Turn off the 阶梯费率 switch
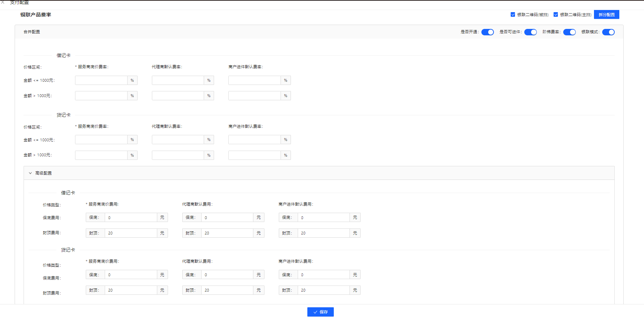 (569, 32)
